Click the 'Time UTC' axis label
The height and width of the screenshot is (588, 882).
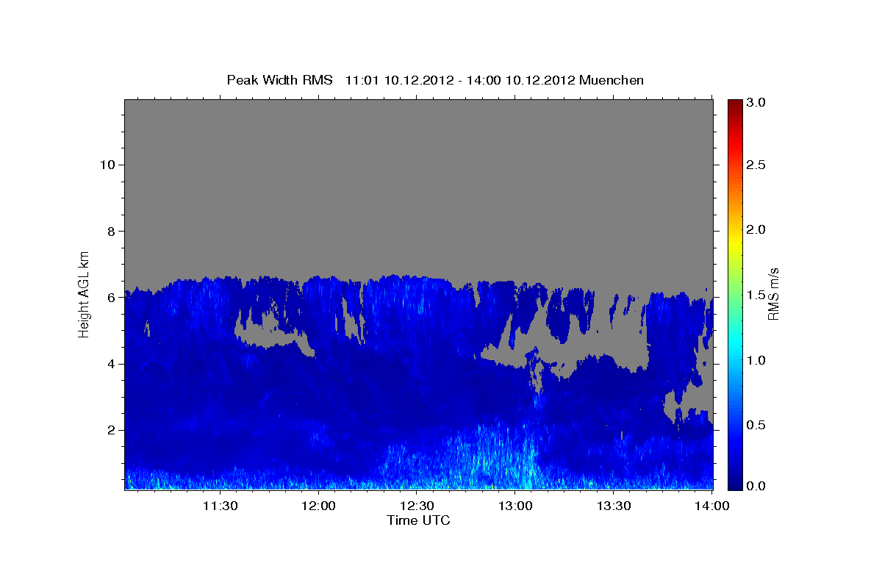coord(418,520)
